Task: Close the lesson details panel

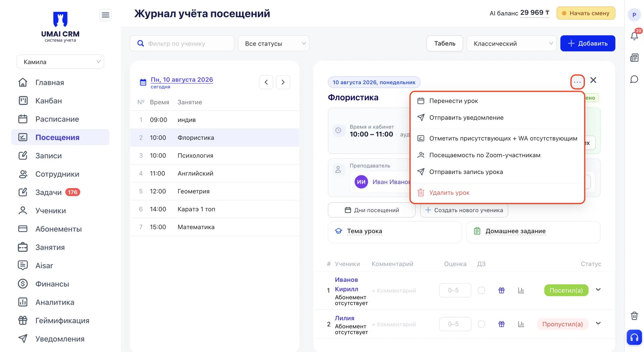Action: tap(593, 80)
